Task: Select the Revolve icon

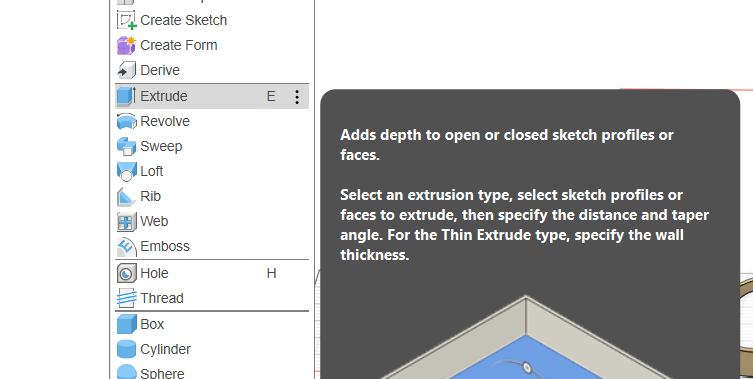Action: click(126, 121)
